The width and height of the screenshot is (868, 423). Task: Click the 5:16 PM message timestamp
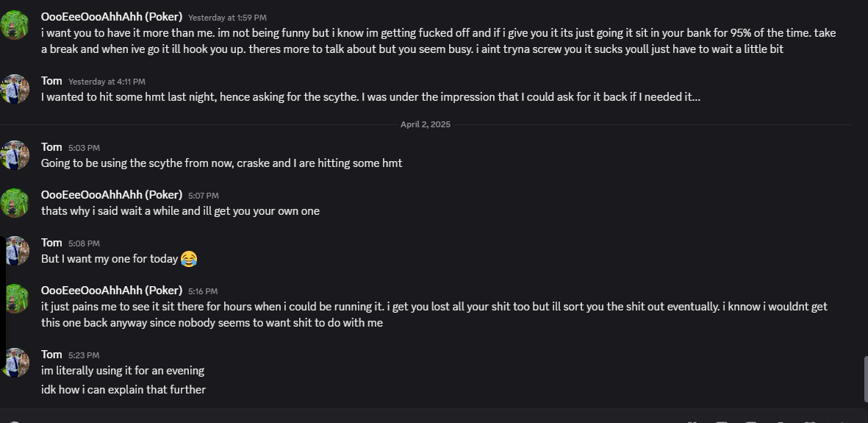click(x=203, y=291)
